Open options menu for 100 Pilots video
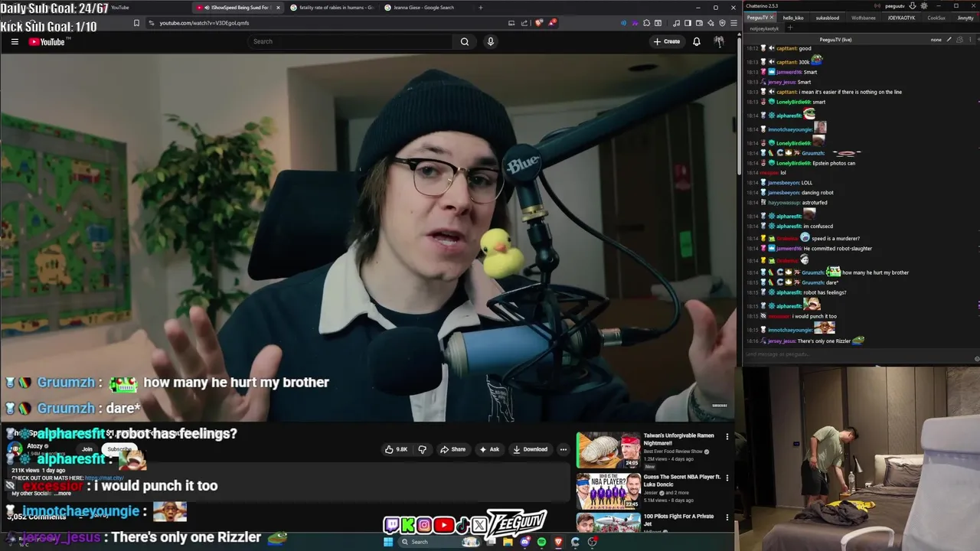Image resolution: width=980 pixels, height=551 pixels. pos(727,518)
